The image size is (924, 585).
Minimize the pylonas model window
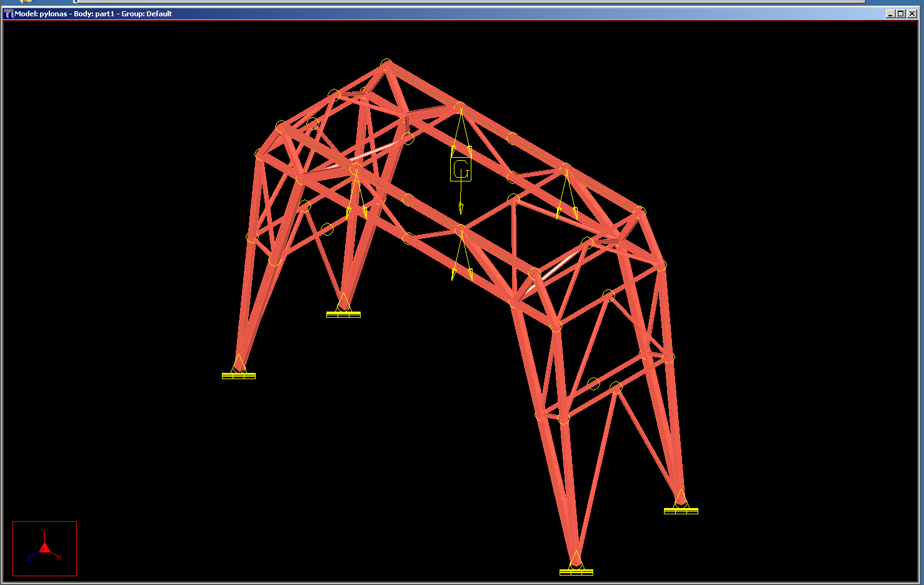coord(890,14)
